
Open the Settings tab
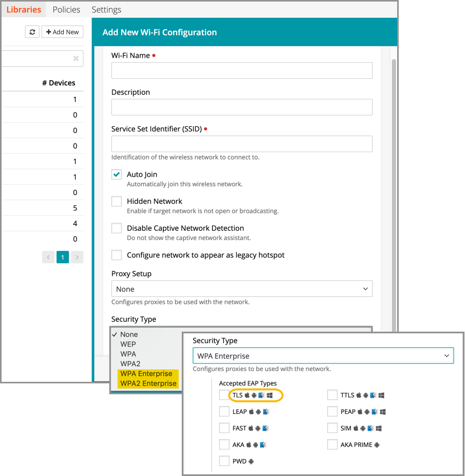(x=106, y=10)
